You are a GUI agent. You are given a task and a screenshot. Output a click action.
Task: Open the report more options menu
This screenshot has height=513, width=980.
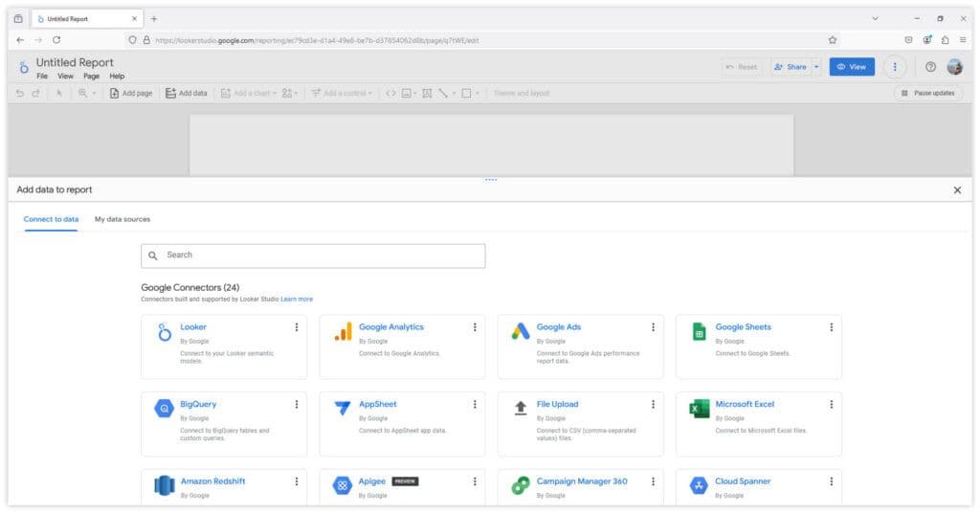[895, 67]
